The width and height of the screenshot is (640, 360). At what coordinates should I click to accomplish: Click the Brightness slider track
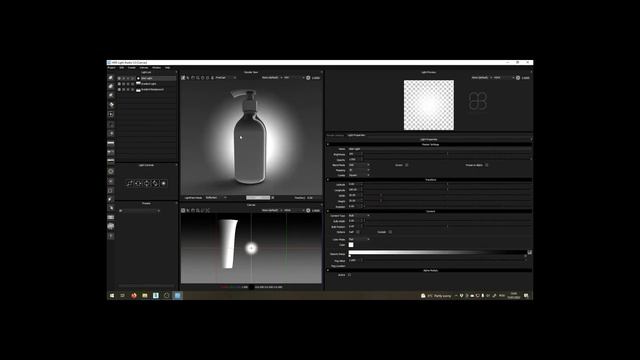448,154
